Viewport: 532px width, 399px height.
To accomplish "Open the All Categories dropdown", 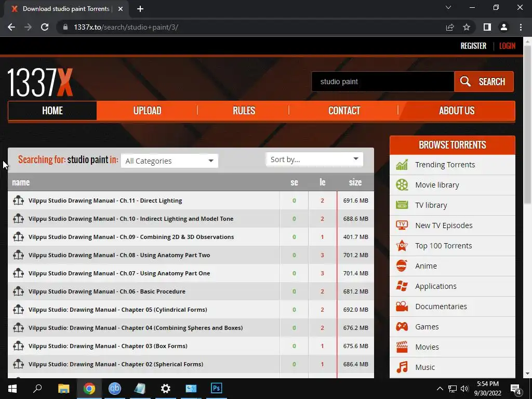I will pyautogui.click(x=169, y=161).
